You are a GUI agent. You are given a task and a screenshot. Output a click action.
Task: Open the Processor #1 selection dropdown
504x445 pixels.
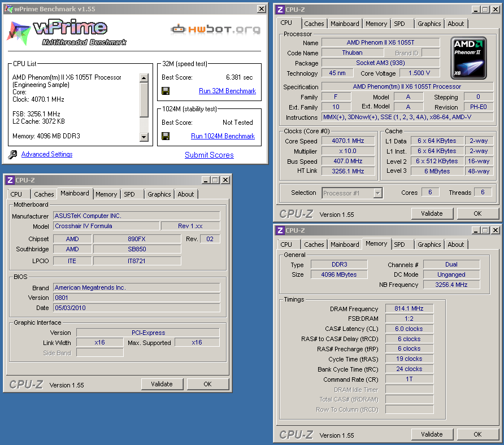(x=377, y=193)
